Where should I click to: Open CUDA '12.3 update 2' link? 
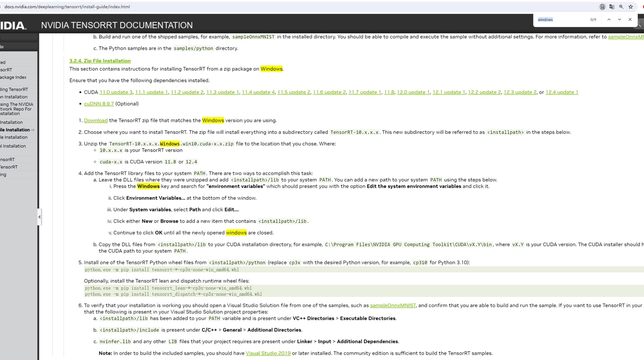520,92
